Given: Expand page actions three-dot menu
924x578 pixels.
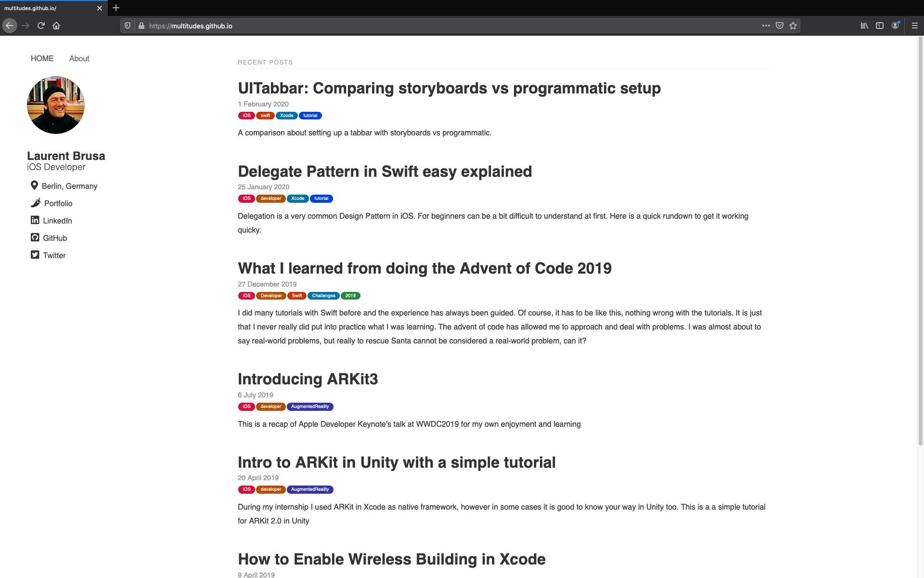Looking at the screenshot, I should click(x=766, y=26).
